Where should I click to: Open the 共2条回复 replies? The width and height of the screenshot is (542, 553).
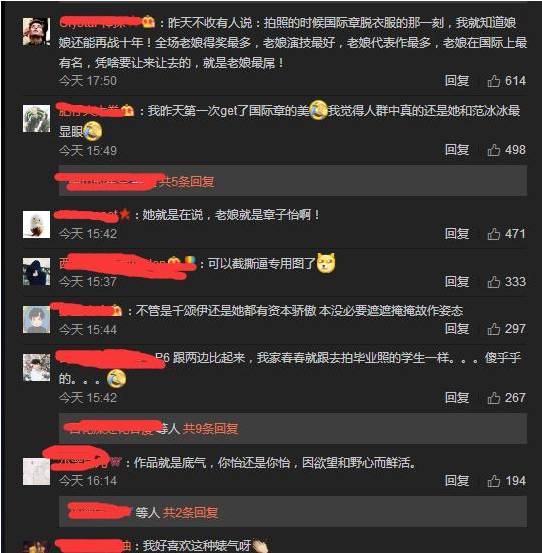(190, 512)
